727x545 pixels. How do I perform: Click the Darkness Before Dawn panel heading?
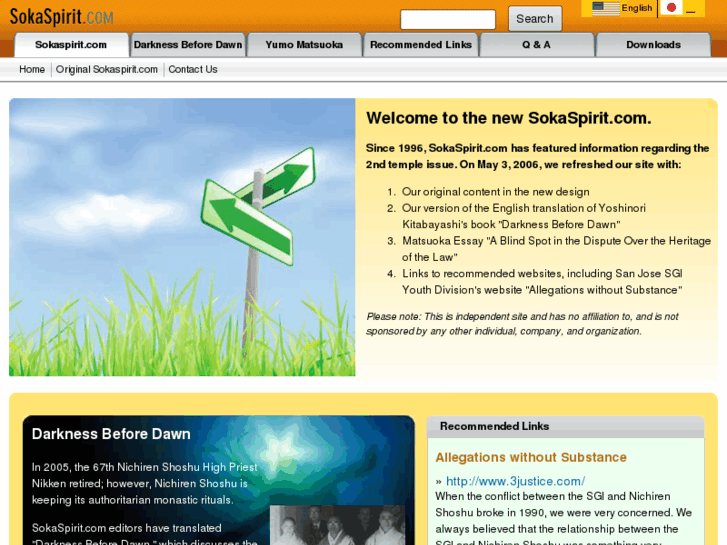[x=111, y=434]
